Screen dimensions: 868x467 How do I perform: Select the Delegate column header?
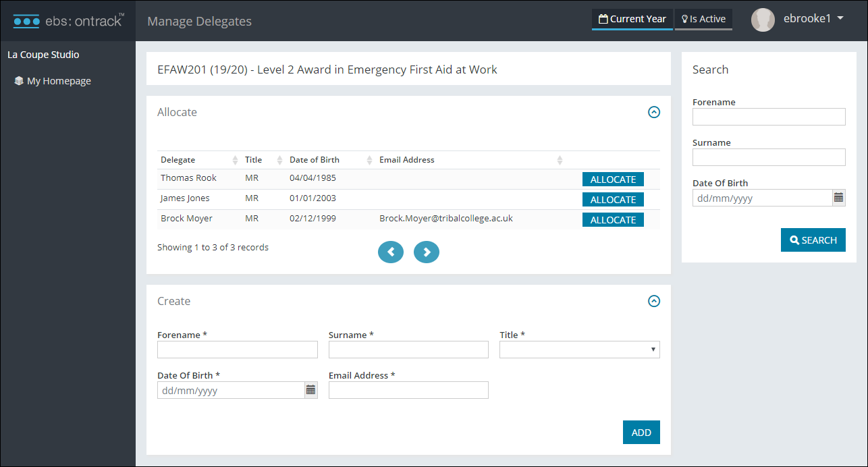[178, 159]
